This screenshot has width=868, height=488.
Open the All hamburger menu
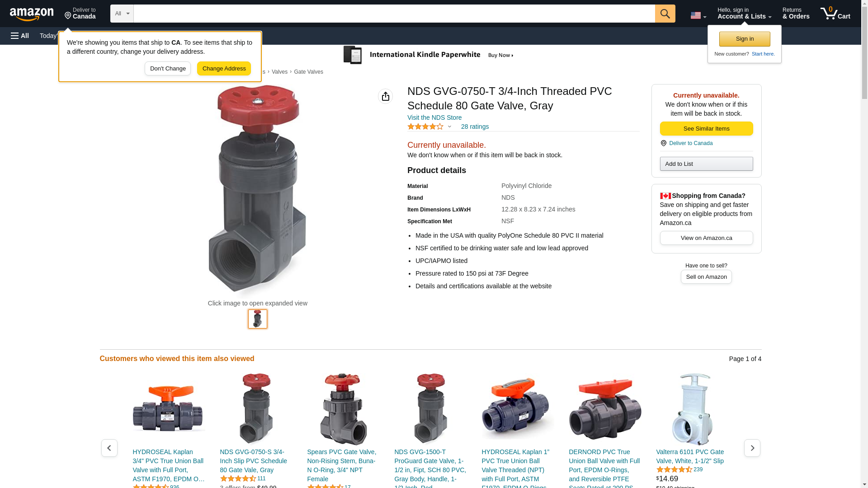[20, 36]
